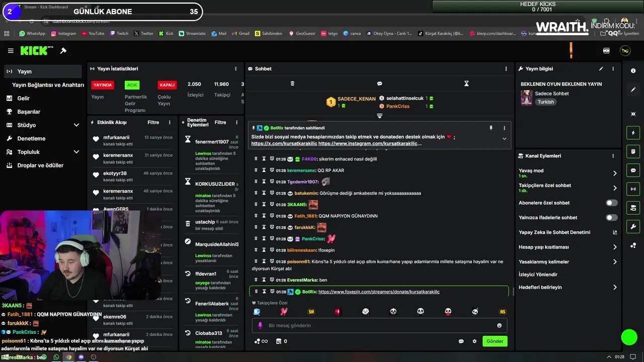The width and height of the screenshot is (644, 362).
Task: Click the Sadece Sohbet category thumbnail
Action: pyautogui.click(x=526, y=98)
